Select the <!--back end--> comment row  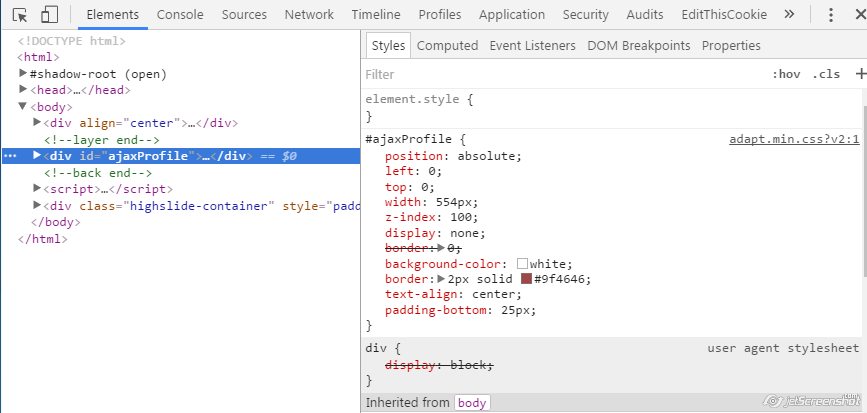pos(98,173)
